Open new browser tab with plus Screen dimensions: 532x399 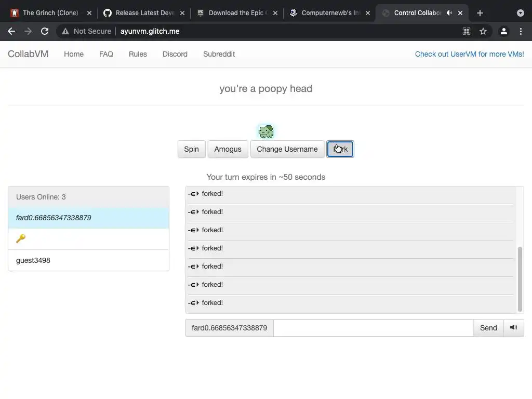point(480,13)
